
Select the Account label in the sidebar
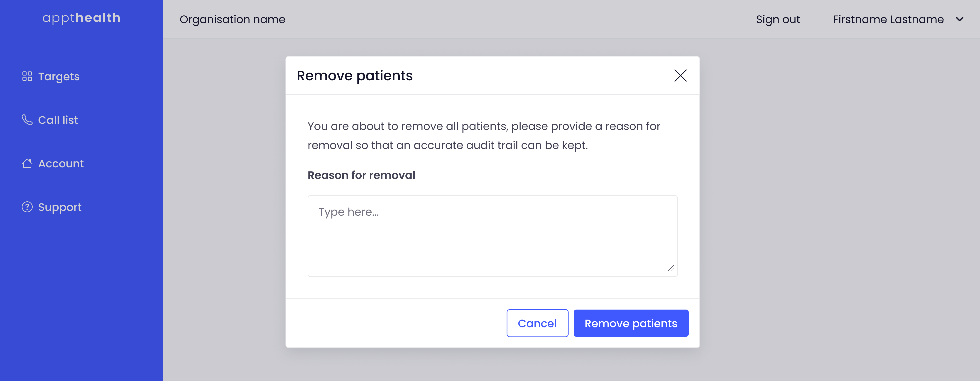[x=61, y=164]
